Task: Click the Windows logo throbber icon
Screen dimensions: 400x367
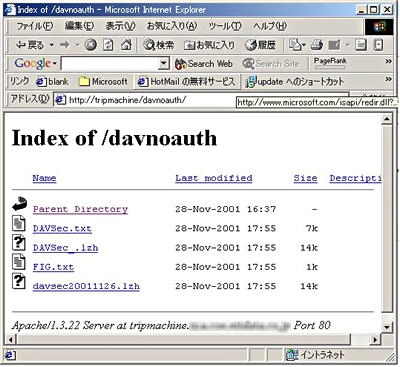Action: tap(379, 27)
